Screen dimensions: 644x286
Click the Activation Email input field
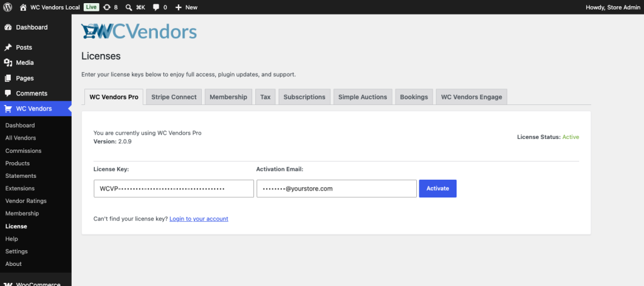tap(337, 189)
